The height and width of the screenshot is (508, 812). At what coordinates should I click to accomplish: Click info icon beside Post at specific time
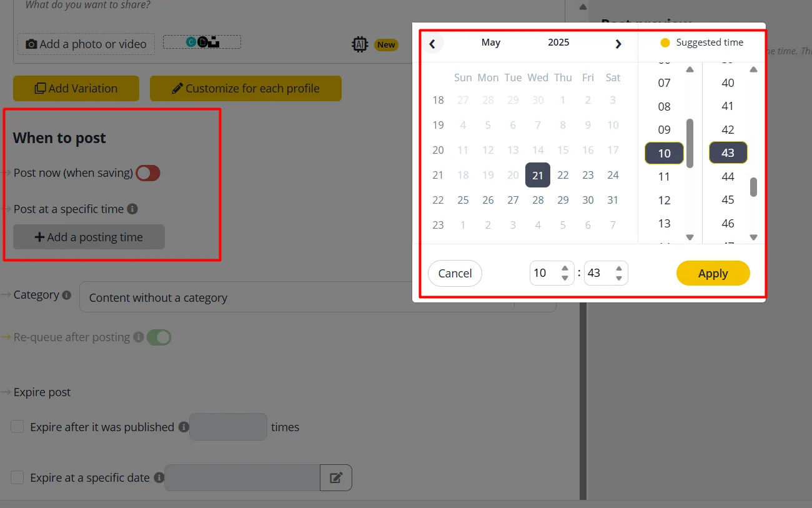(x=132, y=209)
